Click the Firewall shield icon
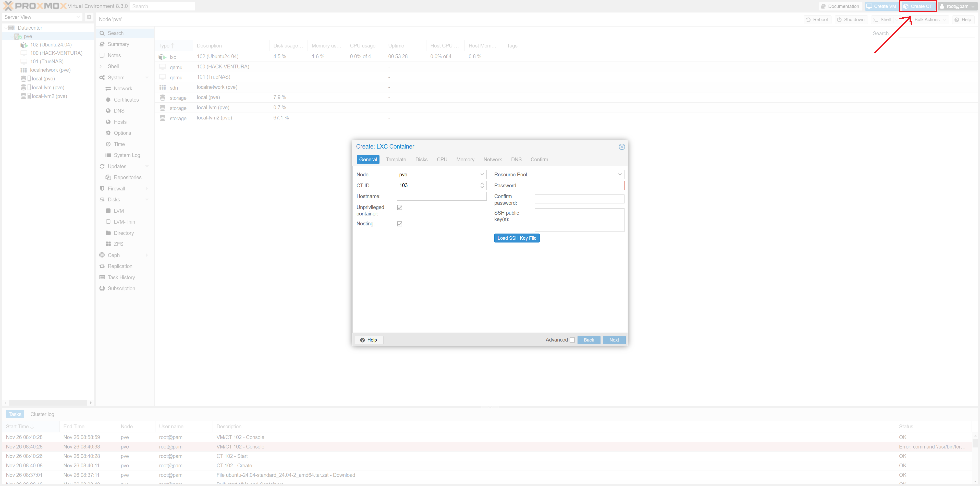This screenshot has height=486, width=980. (102, 188)
